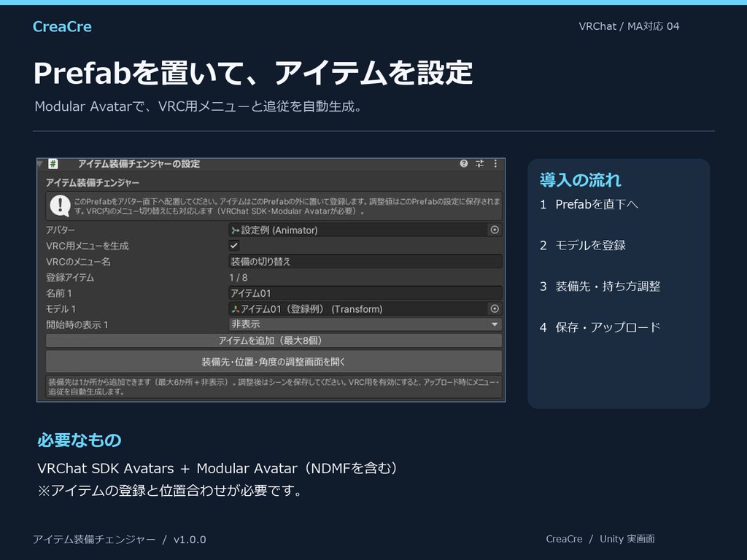The width and height of the screenshot is (747, 560).
Task: Open the object picker for アバター field
Action: (x=495, y=230)
